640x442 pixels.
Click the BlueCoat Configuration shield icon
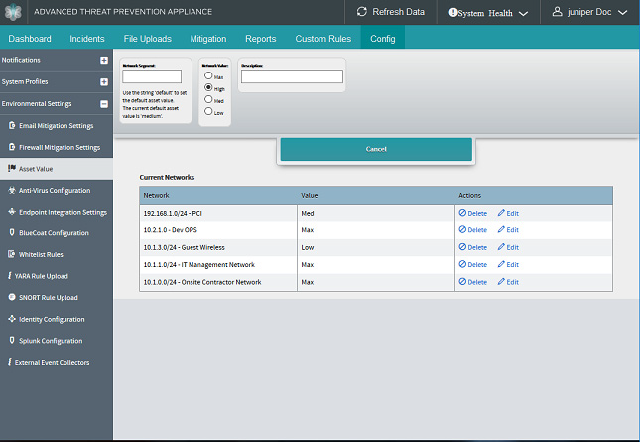(11, 233)
